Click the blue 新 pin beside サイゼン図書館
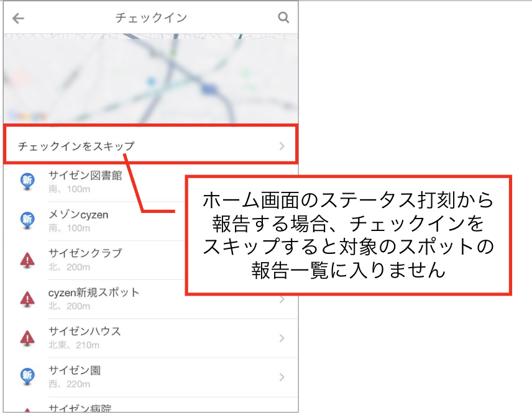Image resolution: width=532 pixels, height=416 pixels. pos(27,181)
